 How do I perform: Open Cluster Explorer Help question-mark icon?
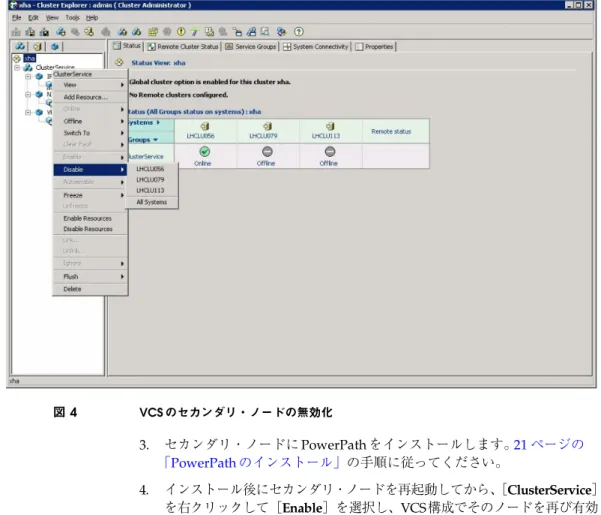point(299,32)
